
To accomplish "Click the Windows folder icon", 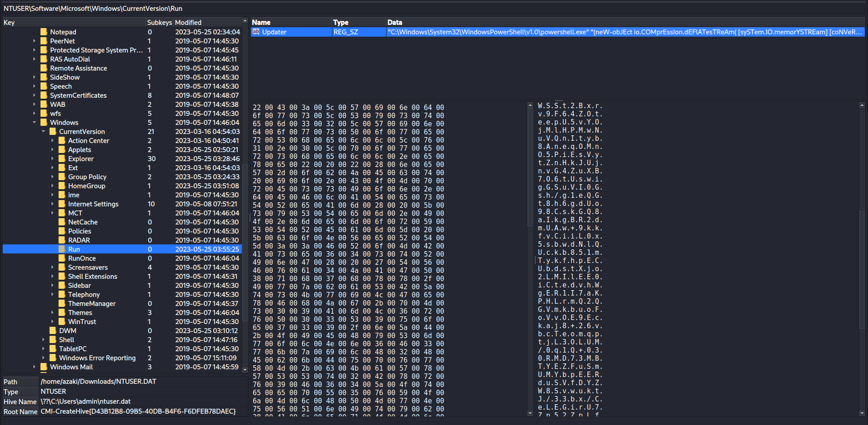I will [x=44, y=122].
